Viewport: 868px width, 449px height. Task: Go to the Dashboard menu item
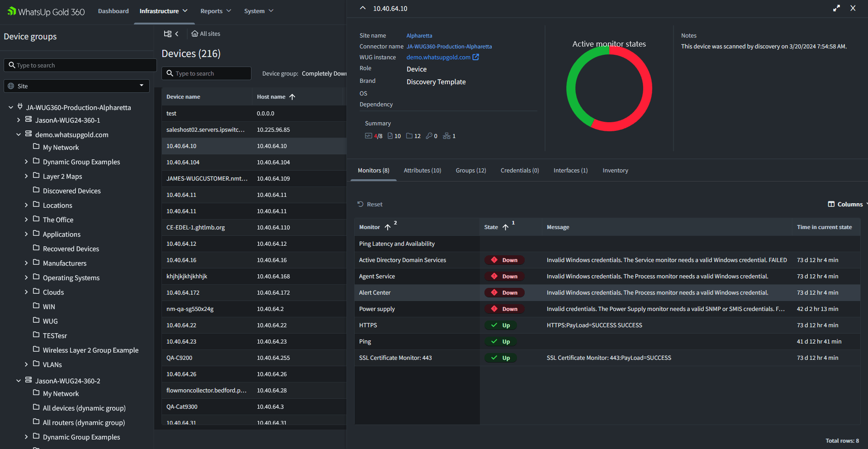pos(114,11)
